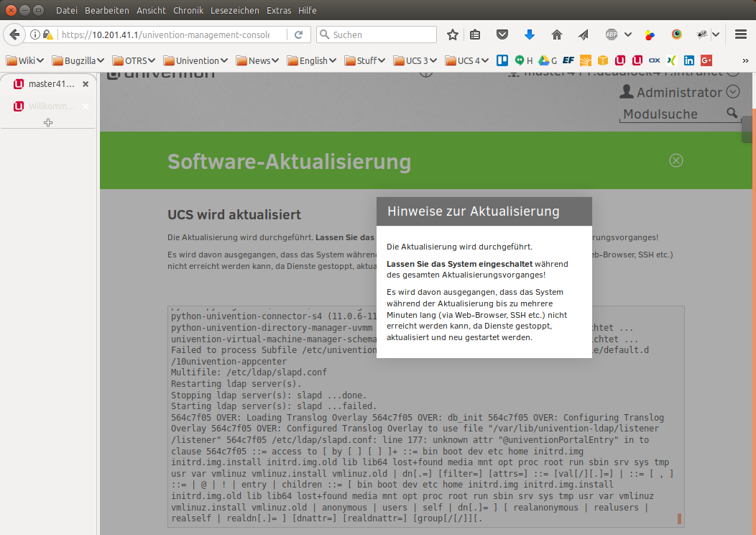The image size is (756, 535).
Task: Close the Software-Aktualisierung module
Action: point(676,160)
